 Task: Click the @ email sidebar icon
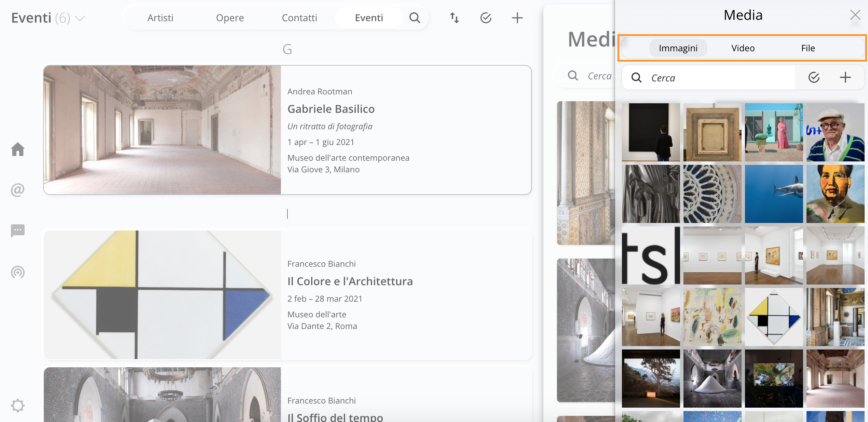click(18, 190)
